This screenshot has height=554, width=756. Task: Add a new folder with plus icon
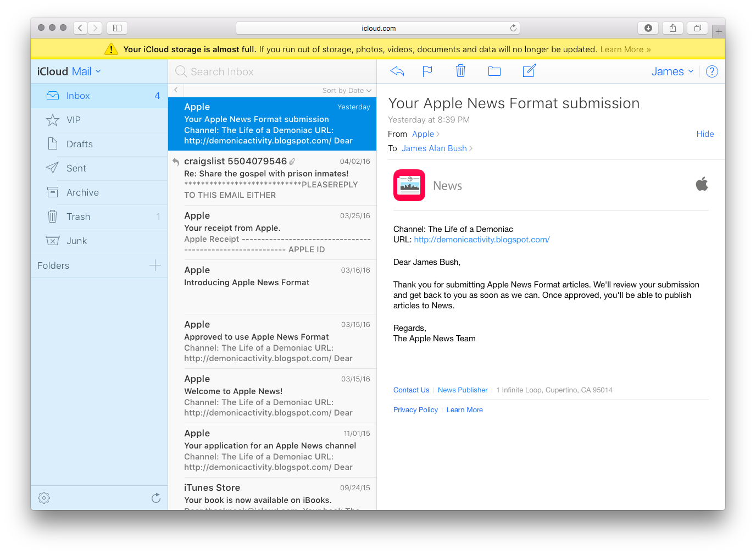[155, 265]
